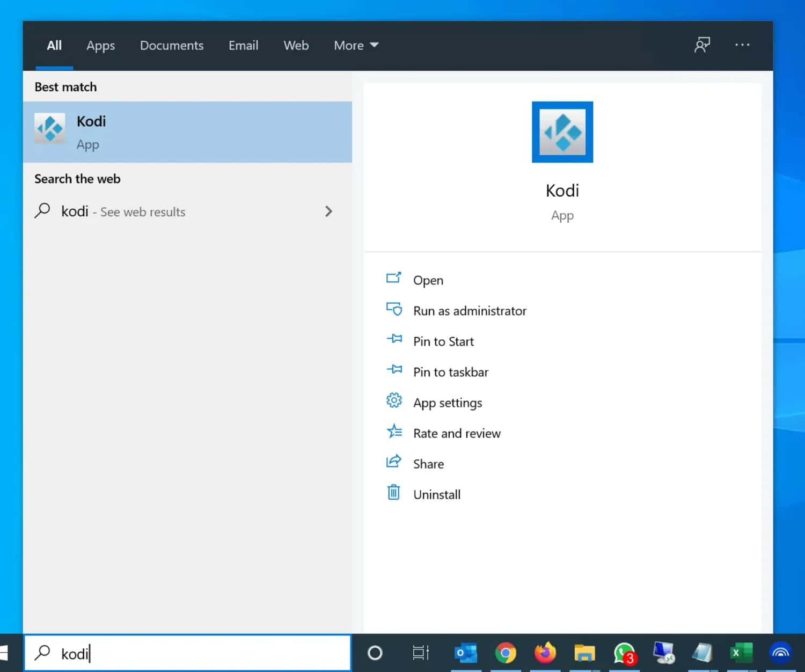
Task: Select the Kodi best match result
Action: point(187,132)
